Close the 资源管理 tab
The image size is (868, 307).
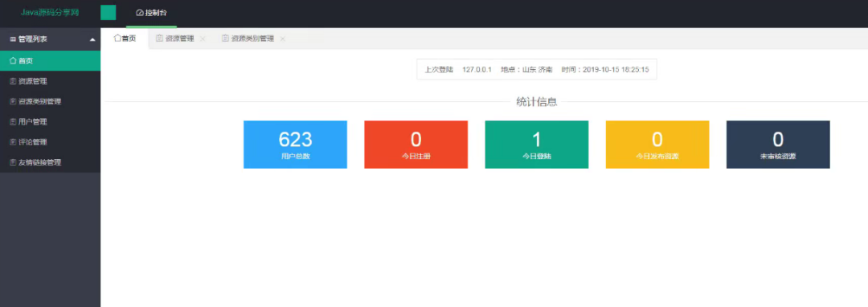click(203, 39)
